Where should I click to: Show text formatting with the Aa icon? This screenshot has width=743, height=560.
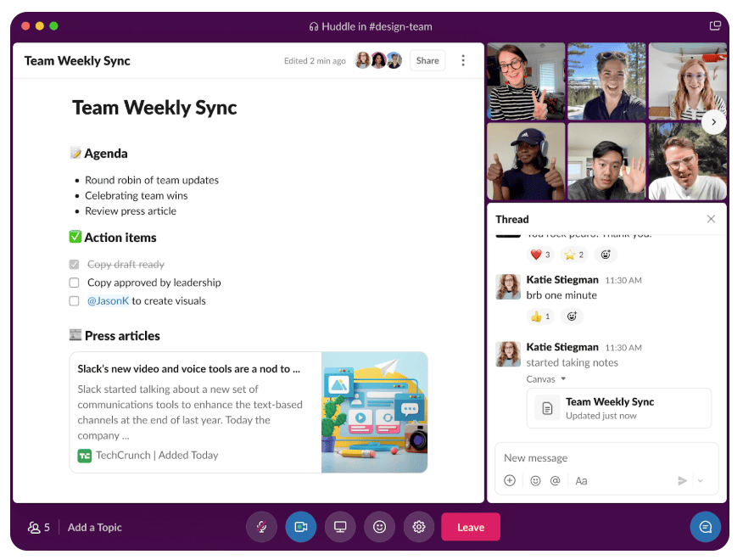click(581, 480)
